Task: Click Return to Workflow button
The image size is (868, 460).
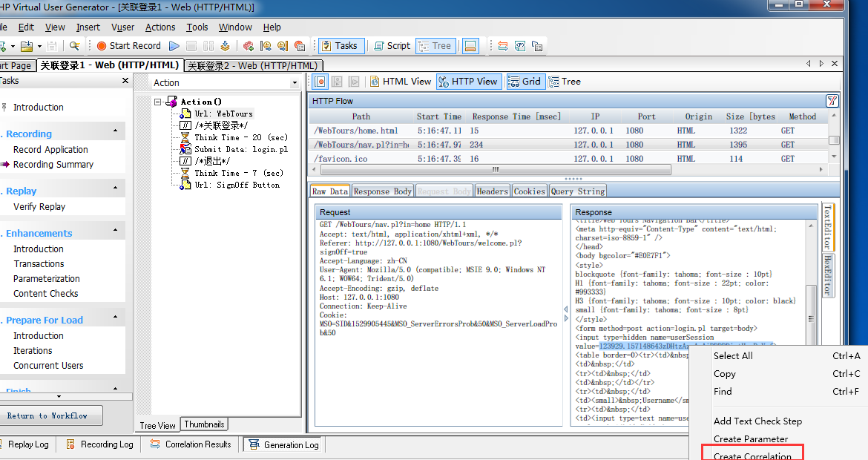Action: (51, 415)
